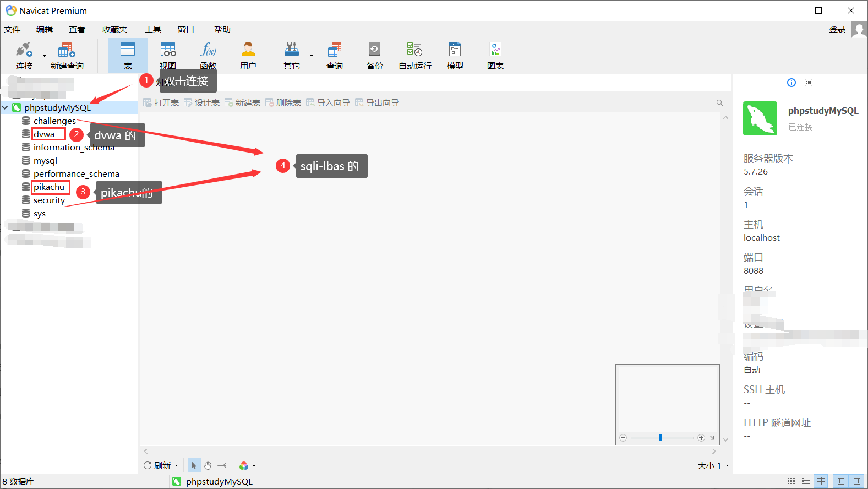Zoom in with the plus icon in navigator
The image size is (868, 489).
pos(701,438)
